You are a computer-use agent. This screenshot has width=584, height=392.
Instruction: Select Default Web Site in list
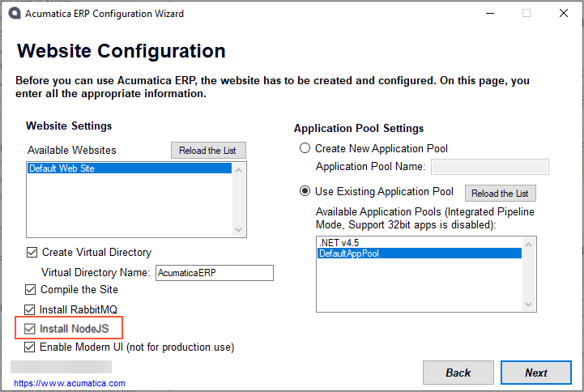tap(130, 168)
